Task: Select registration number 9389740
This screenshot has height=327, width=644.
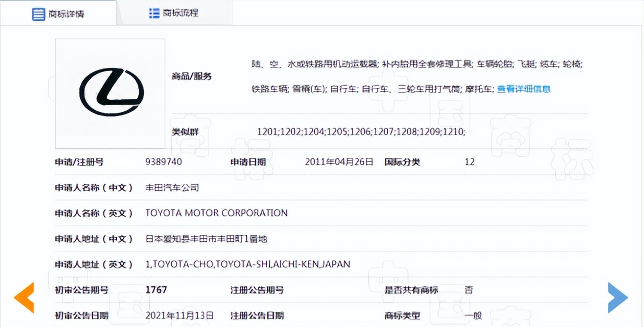Action: (164, 162)
